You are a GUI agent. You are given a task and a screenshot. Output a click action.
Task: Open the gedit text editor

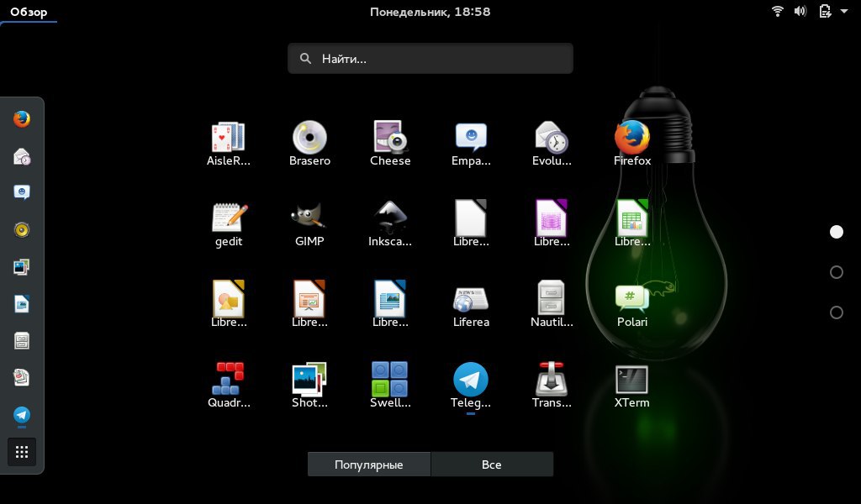pyautogui.click(x=229, y=224)
